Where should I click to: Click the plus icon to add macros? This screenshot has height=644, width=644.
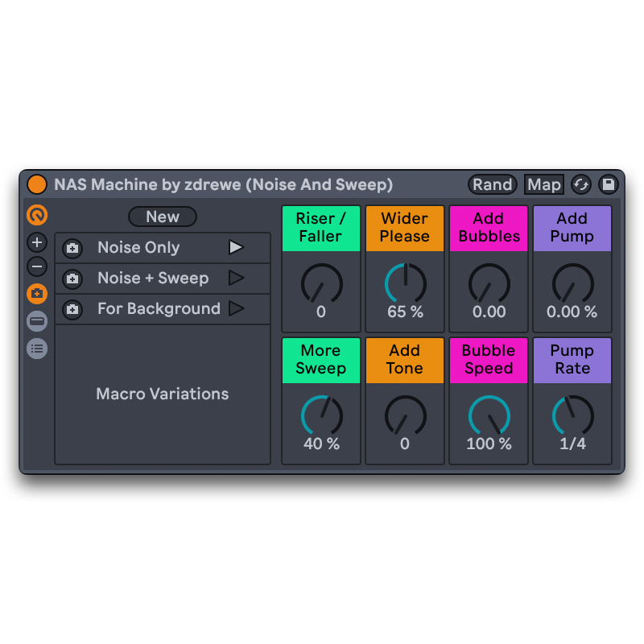(37, 242)
